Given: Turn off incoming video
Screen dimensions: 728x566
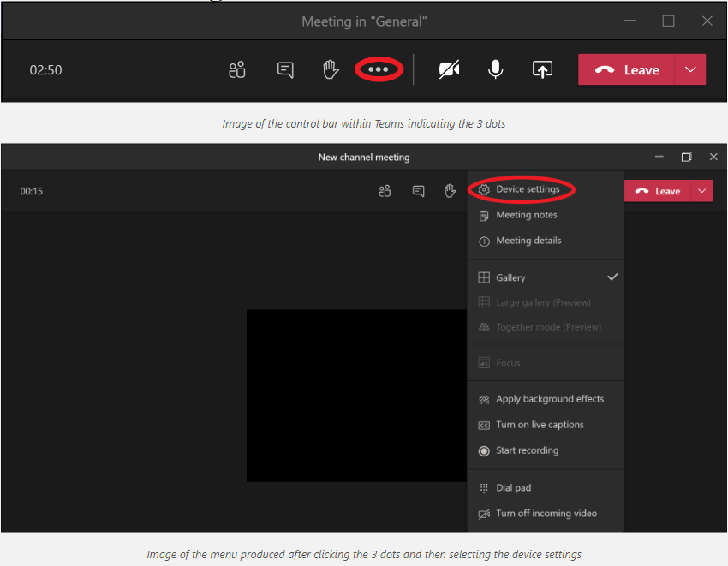Looking at the screenshot, I should pos(545,514).
